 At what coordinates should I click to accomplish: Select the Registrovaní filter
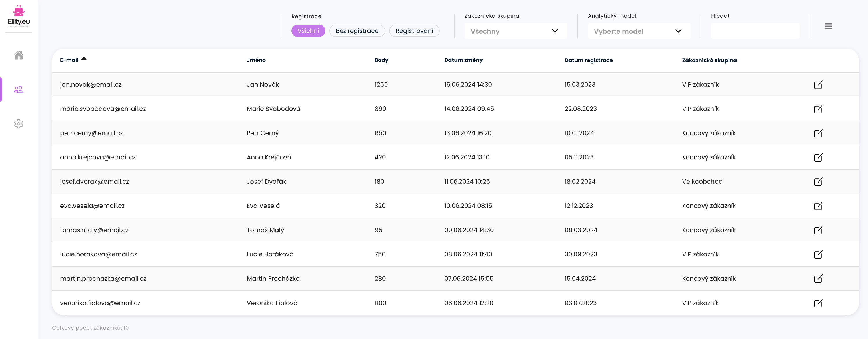click(414, 31)
